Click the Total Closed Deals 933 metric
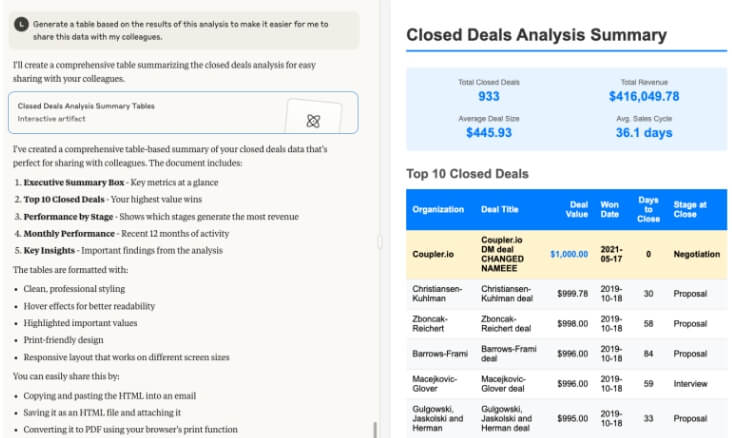Image resolution: width=732 pixels, height=438 pixels. tap(488, 90)
